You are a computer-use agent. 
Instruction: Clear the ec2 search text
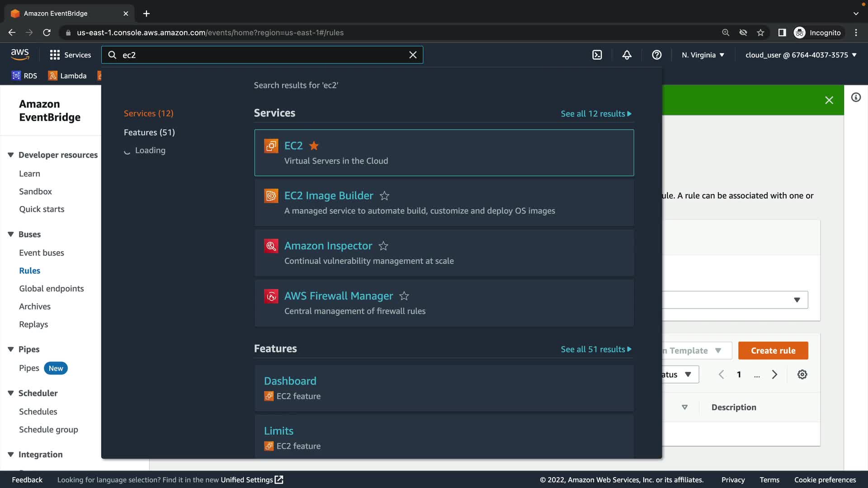[x=413, y=55]
